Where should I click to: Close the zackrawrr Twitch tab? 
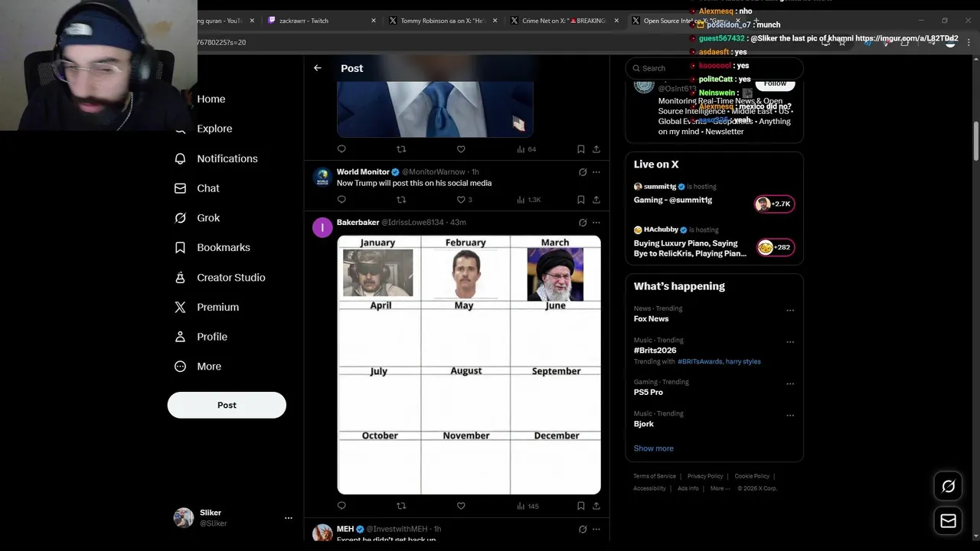[374, 21]
